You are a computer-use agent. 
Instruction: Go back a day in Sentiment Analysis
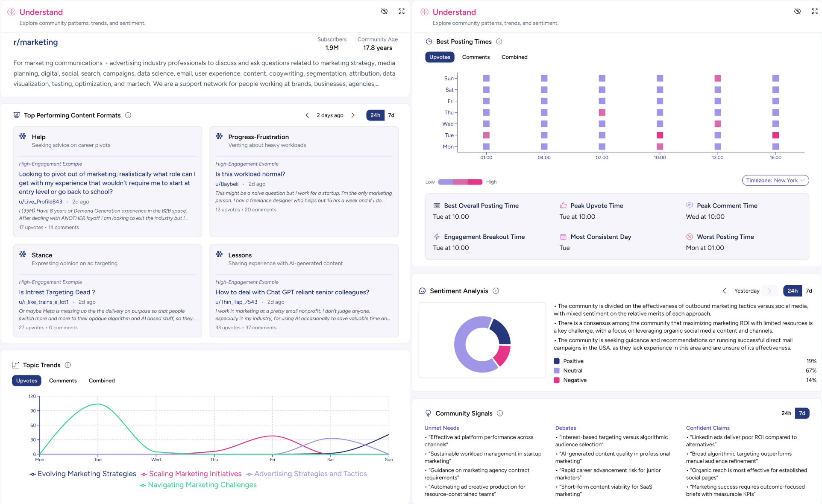click(724, 291)
